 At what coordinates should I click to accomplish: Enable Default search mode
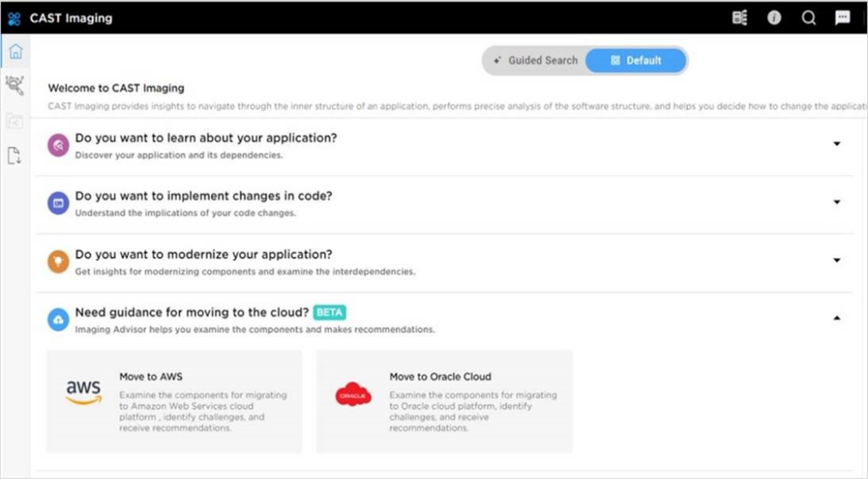tap(635, 60)
